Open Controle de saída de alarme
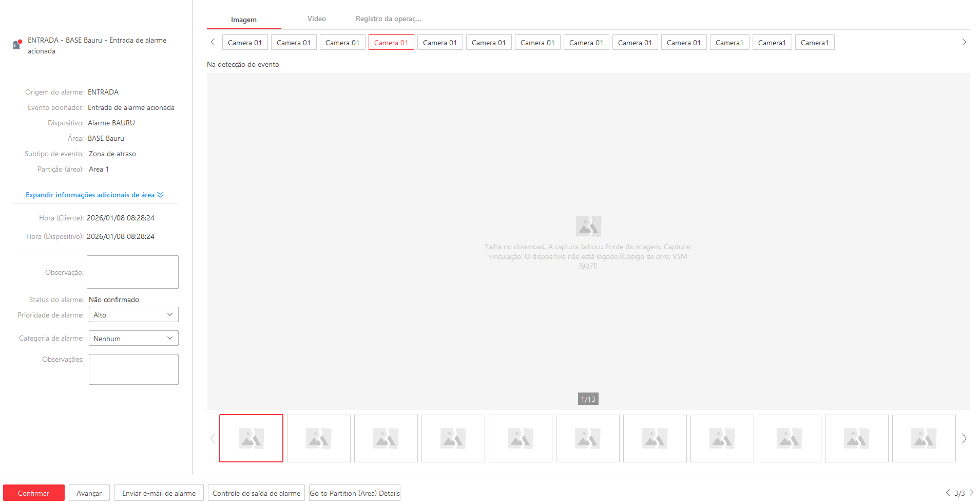 point(256,493)
